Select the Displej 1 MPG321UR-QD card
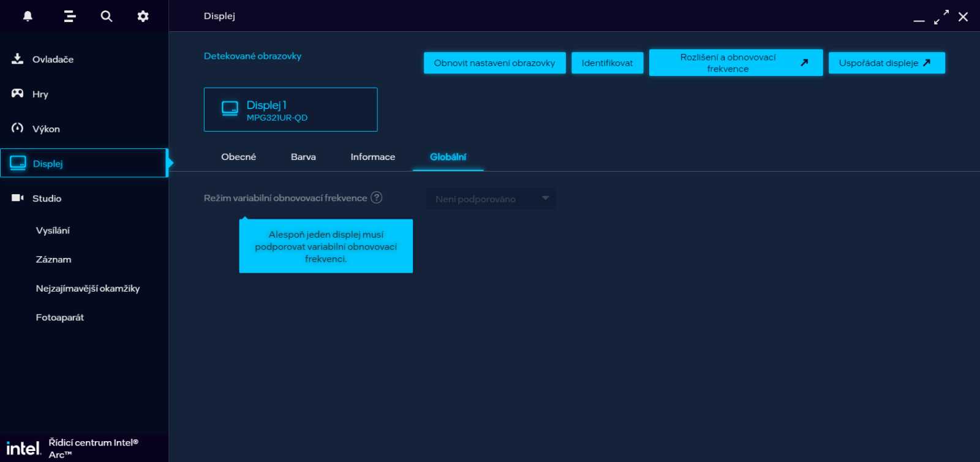Screen dimensions: 980x462 point(290,110)
